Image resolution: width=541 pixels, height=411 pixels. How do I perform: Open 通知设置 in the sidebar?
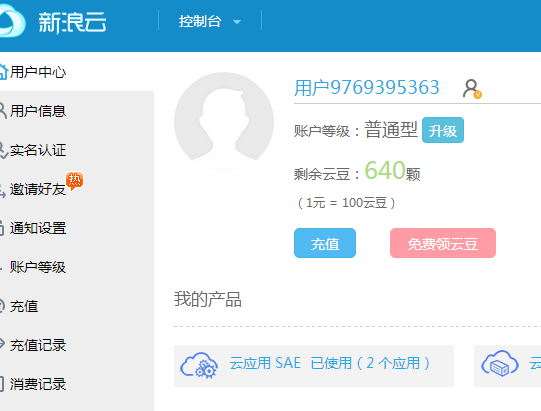pyautogui.click(x=38, y=228)
